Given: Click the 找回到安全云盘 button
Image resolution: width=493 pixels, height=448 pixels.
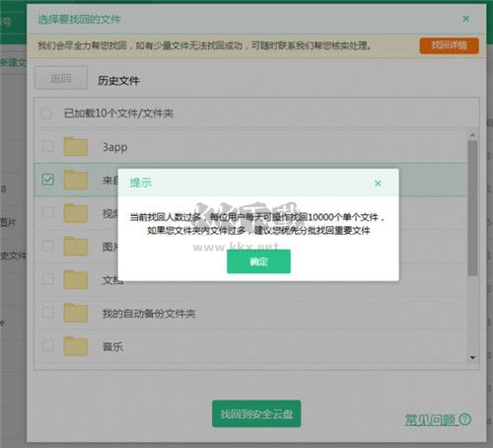Looking at the screenshot, I should click(x=256, y=413).
